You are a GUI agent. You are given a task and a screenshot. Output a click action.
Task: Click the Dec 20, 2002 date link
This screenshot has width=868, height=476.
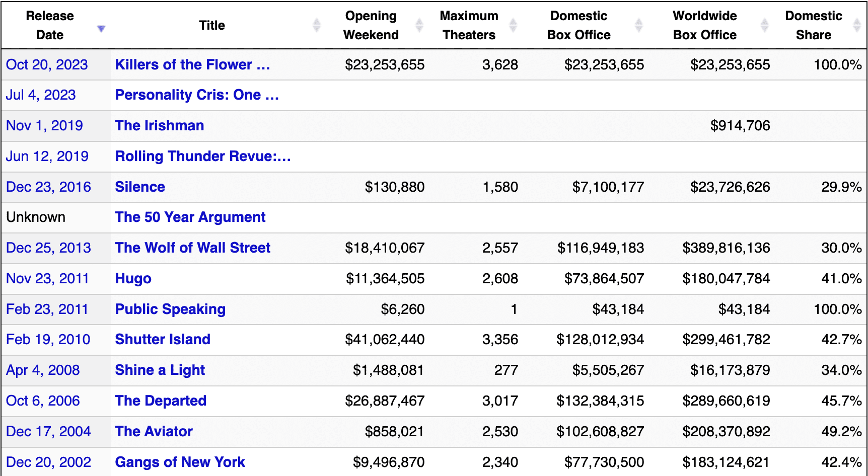(x=48, y=462)
